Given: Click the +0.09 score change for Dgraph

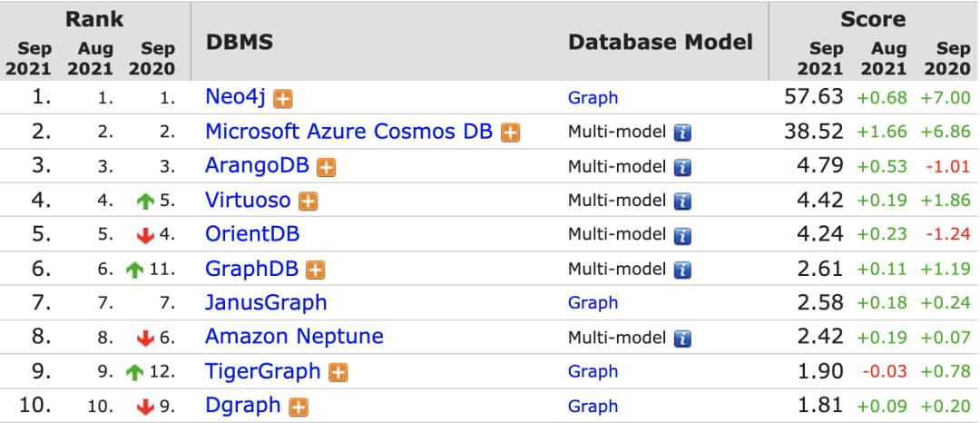Looking at the screenshot, I should click(881, 408).
